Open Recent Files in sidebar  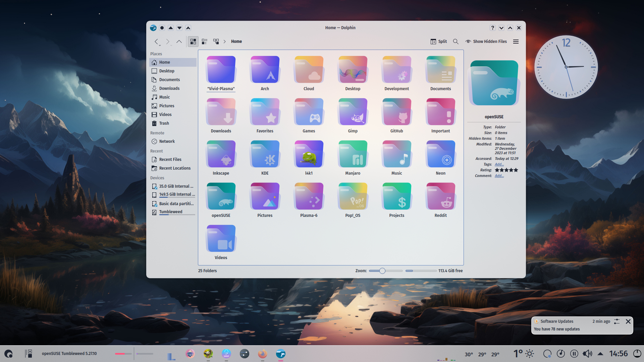coord(173,160)
